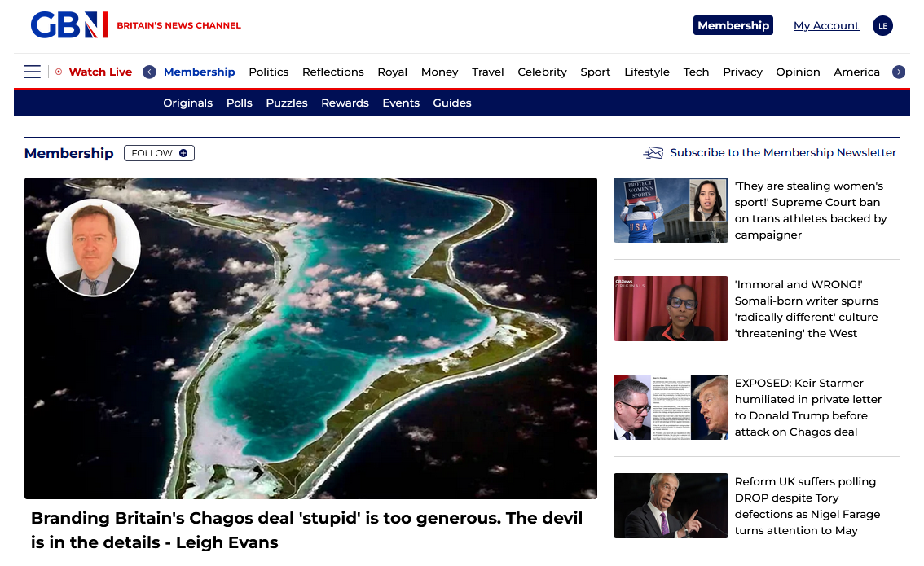The height and width of the screenshot is (566, 924).
Task: Open the trans athletes article thumbnail
Action: pyautogui.click(x=671, y=210)
